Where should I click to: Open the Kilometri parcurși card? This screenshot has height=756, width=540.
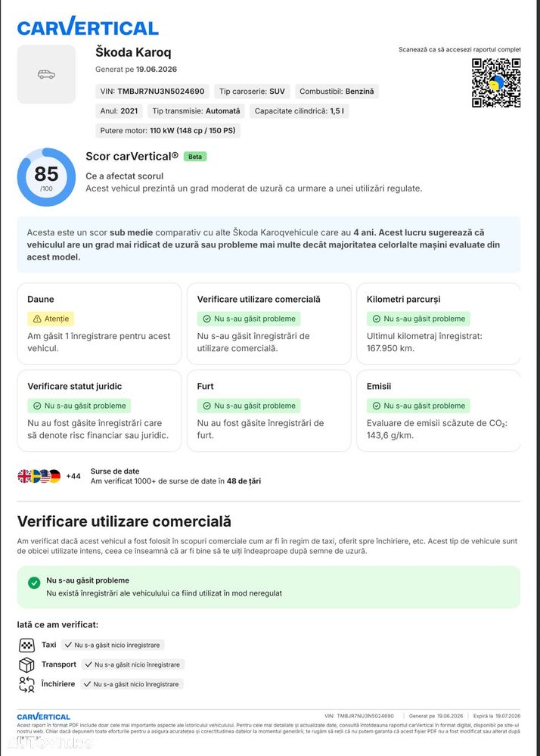point(439,324)
